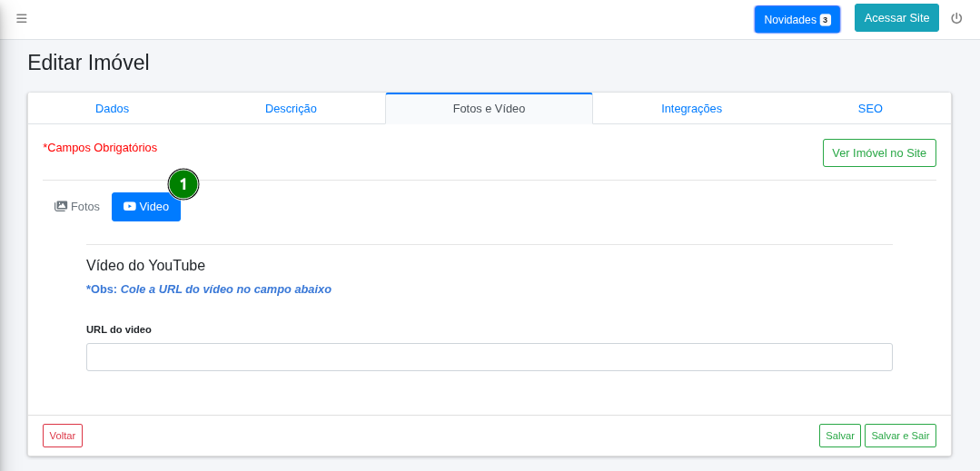Click the Novidades count badge 3
Image resolution: width=980 pixels, height=471 pixels.
click(x=825, y=20)
